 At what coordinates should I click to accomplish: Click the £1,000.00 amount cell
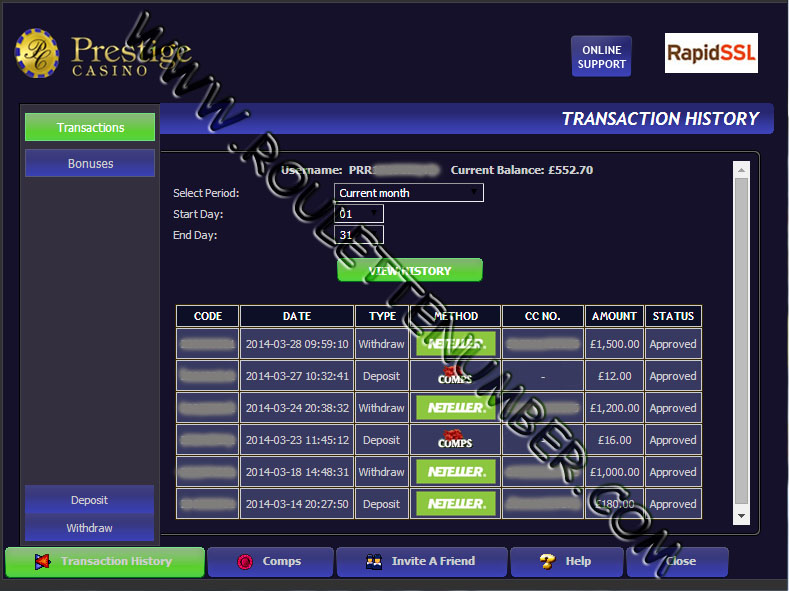click(x=614, y=472)
